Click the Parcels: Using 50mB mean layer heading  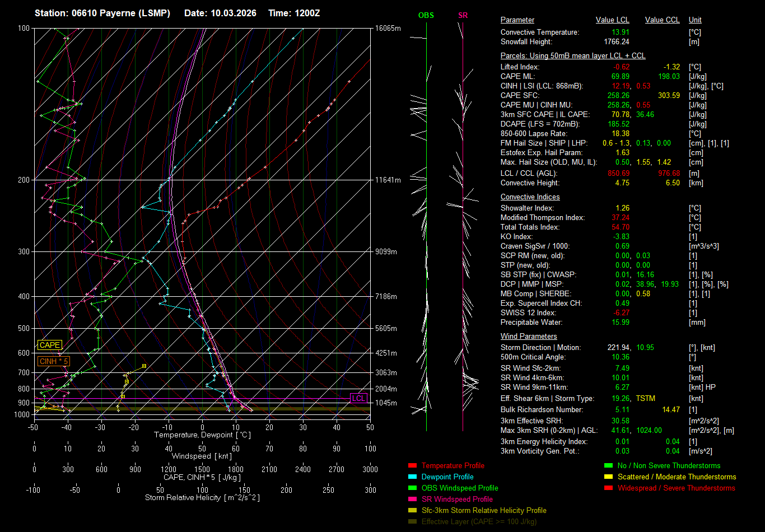coord(572,56)
